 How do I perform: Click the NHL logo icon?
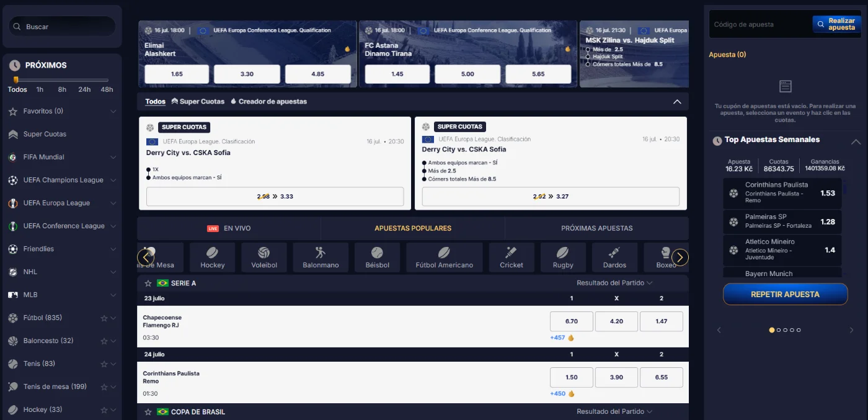pos(13,272)
